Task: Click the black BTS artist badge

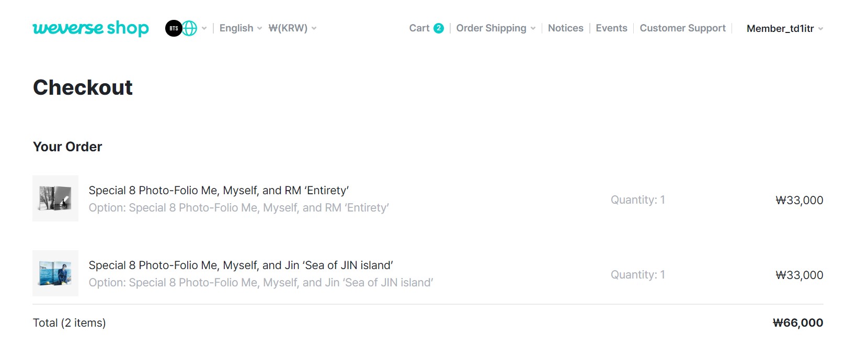Action: tap(174, 28)
